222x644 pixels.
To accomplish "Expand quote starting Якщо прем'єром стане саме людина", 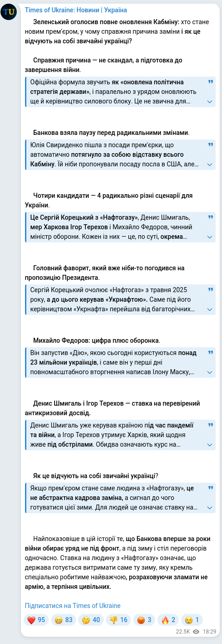I will coord(210,508).
